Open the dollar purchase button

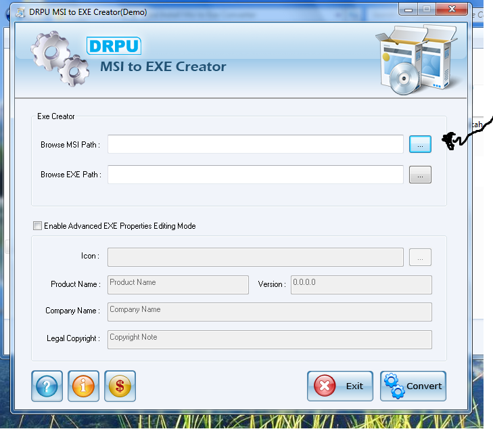pyautogui.click(x=120, y=386)
